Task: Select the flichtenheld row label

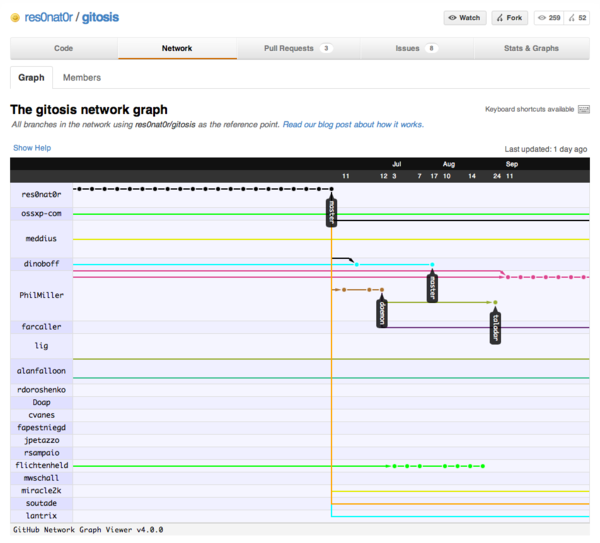Action: point(41,466)
